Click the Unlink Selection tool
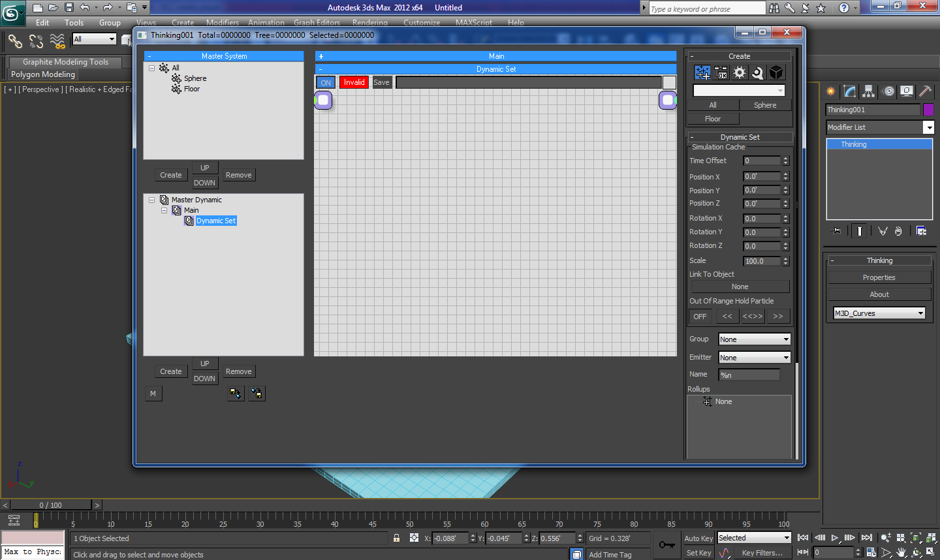Screen dimensions: 940x560 [x=36, y=42]
